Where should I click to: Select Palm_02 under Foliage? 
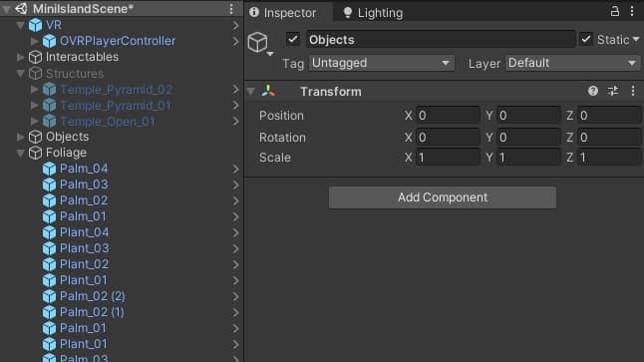click(84, 200)
